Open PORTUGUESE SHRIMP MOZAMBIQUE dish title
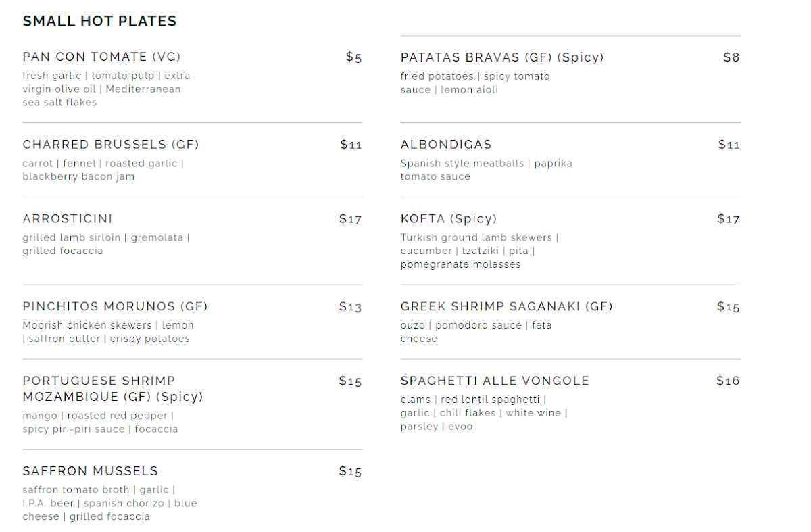The height and width of the screenshot is (532, 811). (113, 389)
